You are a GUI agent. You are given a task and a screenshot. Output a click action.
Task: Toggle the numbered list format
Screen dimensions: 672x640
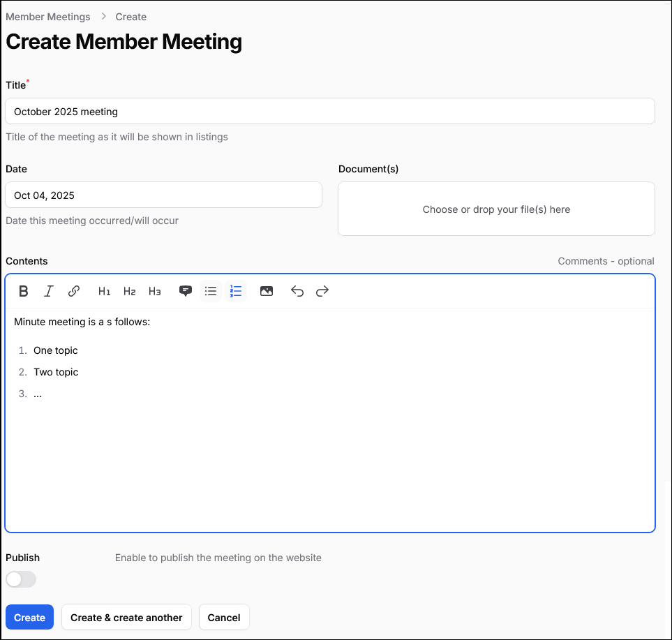(236, 291)
